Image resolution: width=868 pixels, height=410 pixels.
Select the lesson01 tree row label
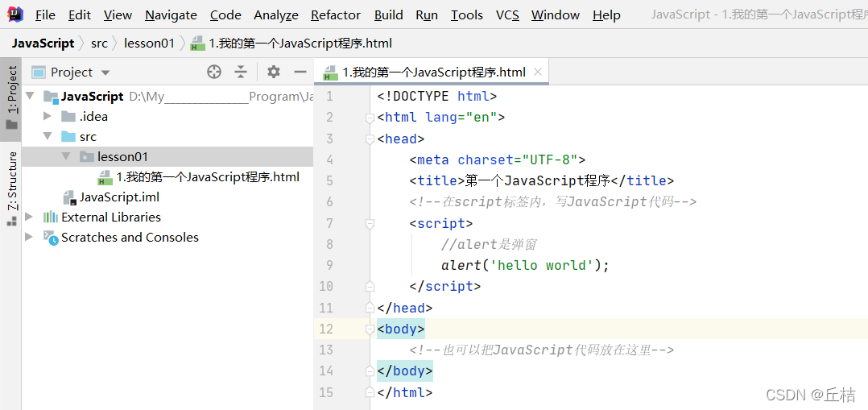pyautogui.click(x=122, y=157)
